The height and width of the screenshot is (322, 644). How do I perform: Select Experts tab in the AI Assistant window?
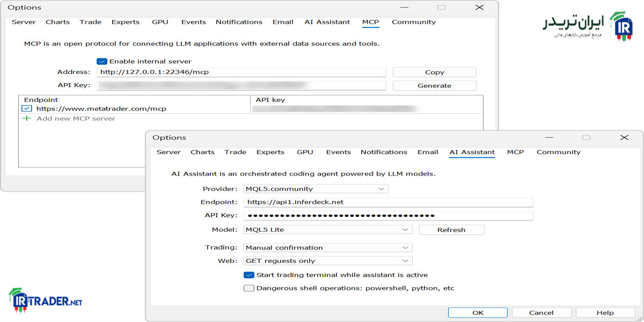coord(270,152)
